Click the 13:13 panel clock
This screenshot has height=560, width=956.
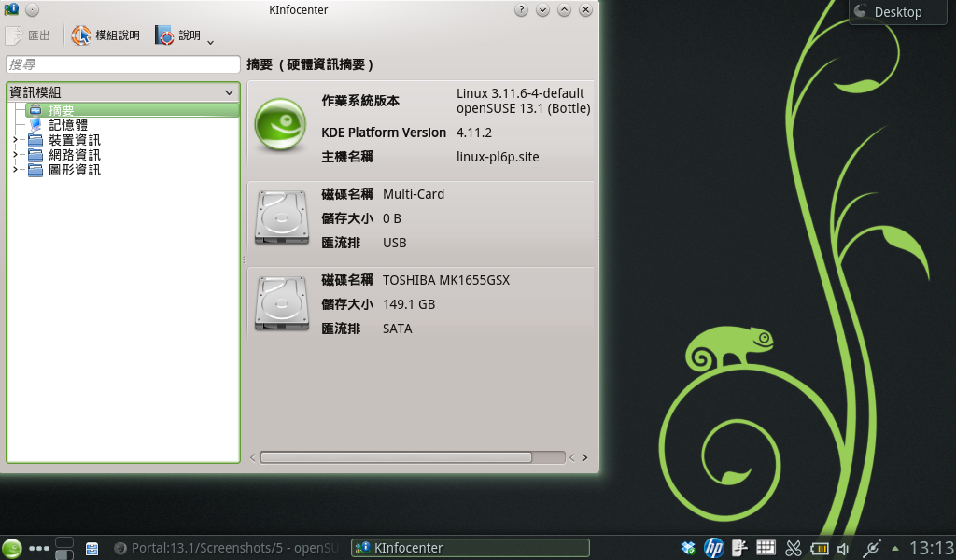(933, 548)
